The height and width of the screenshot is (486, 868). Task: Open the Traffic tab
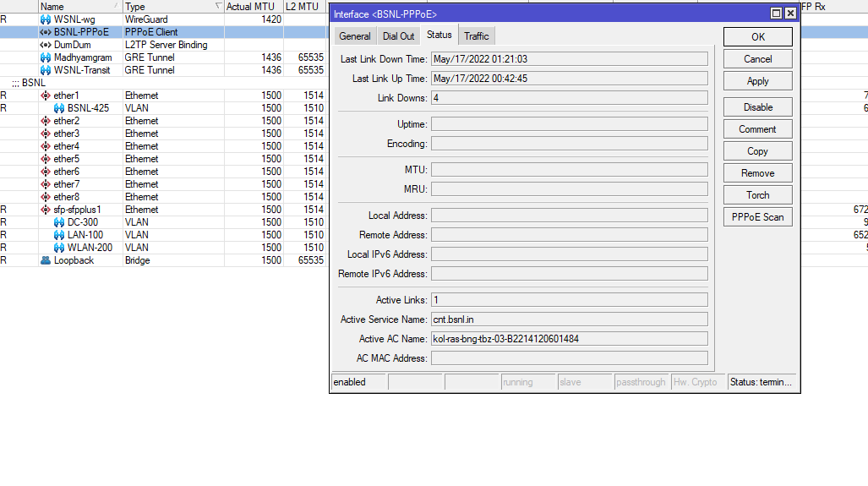476,36
